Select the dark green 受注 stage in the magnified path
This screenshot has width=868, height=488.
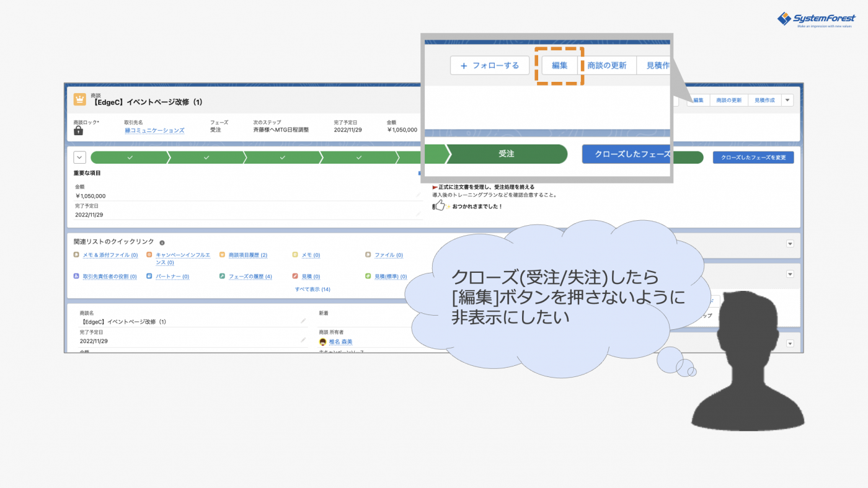[x=507, y=154]
